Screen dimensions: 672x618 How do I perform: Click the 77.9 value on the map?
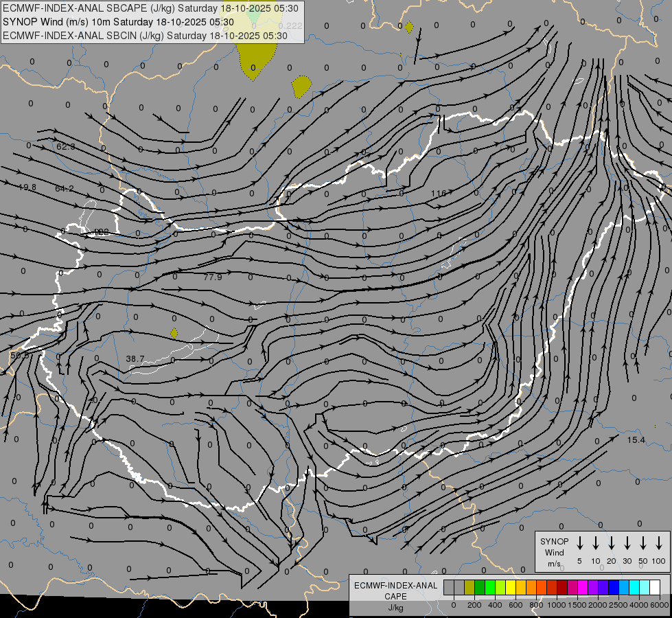(x=213, y=277)
